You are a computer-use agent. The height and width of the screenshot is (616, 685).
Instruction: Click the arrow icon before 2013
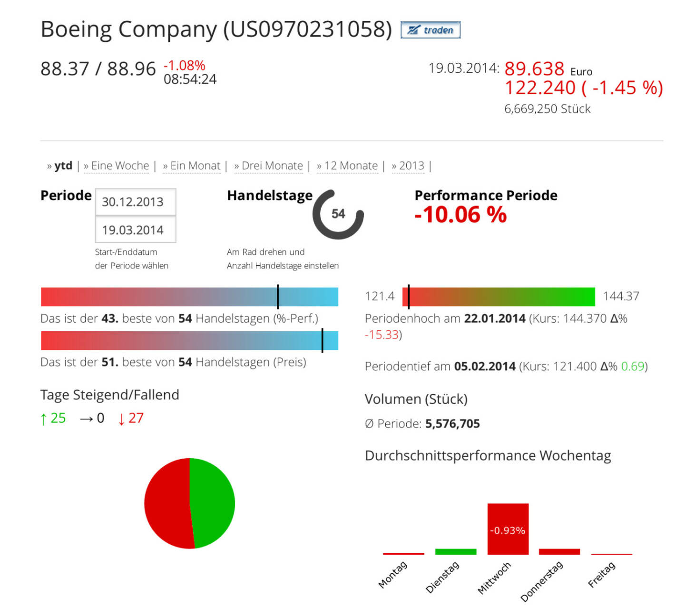[x=393, y=166]
